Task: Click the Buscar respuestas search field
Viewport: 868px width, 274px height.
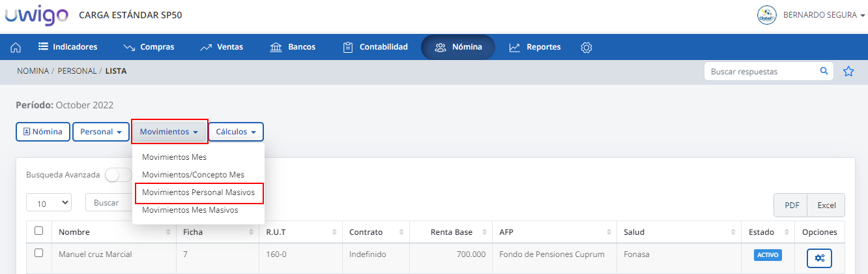Action: 761,72
